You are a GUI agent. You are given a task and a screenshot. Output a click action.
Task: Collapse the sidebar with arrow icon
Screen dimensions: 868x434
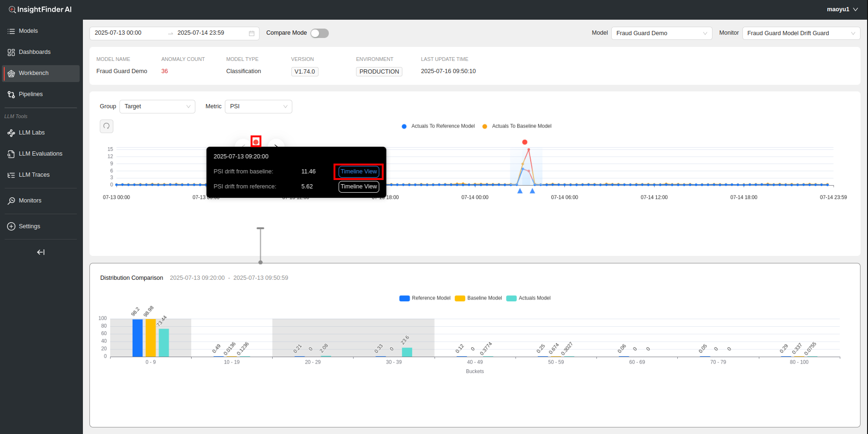41,252
